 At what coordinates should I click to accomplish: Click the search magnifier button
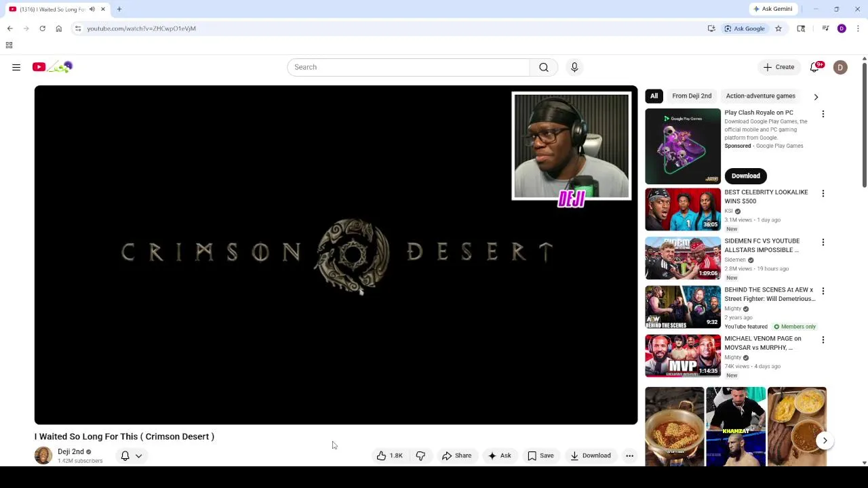pos(544,67)
